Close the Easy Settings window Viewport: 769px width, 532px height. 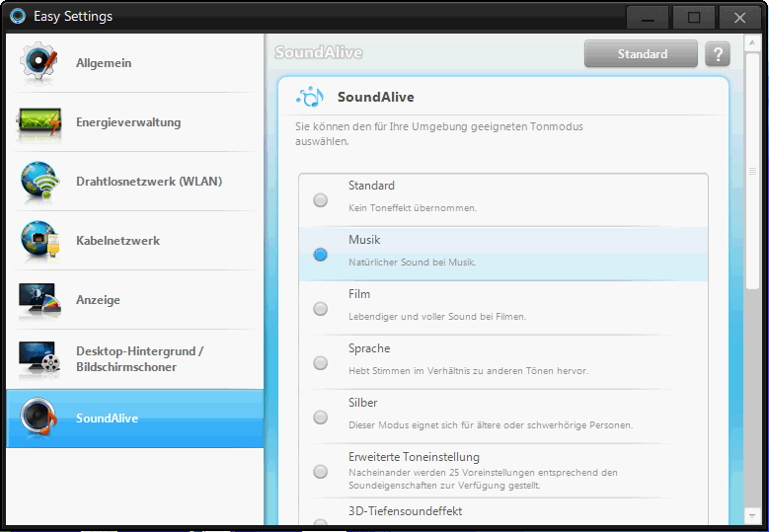click(x=739, y=19)
